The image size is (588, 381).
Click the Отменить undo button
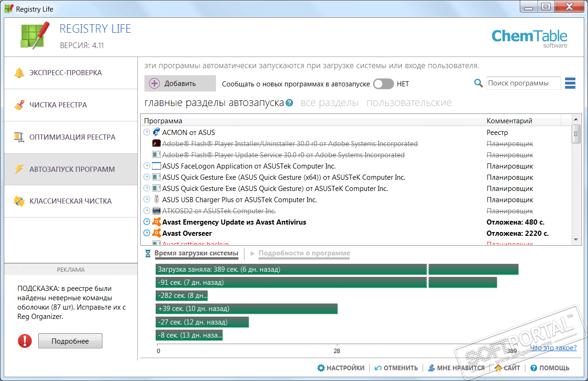coord(396,368)
